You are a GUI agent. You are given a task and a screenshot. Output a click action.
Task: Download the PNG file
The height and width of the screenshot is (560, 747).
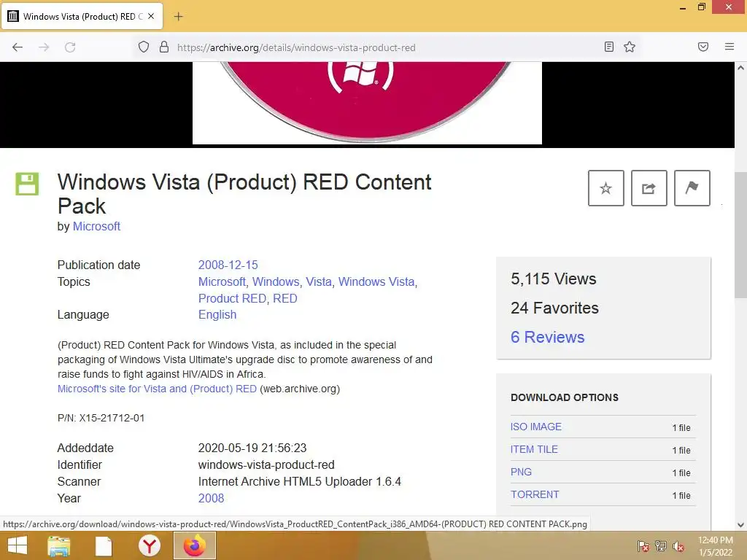tap(521, 472)
